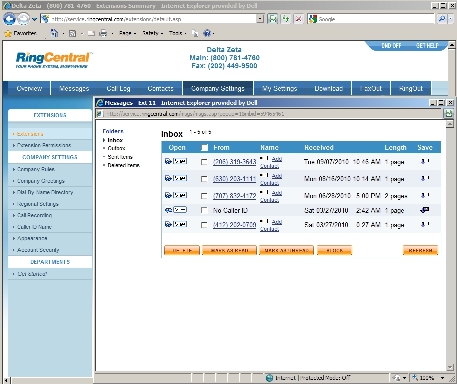Tick checkbox for message from (707) 832-4172
Image resolution: width=457 pixels, height=384 pixels.
(x=204, y=196)
